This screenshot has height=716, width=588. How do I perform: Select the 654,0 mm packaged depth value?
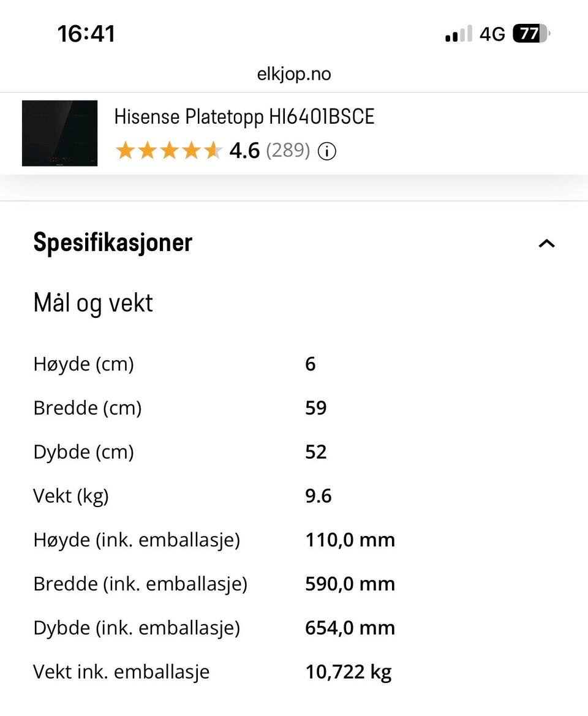point(350,628)
